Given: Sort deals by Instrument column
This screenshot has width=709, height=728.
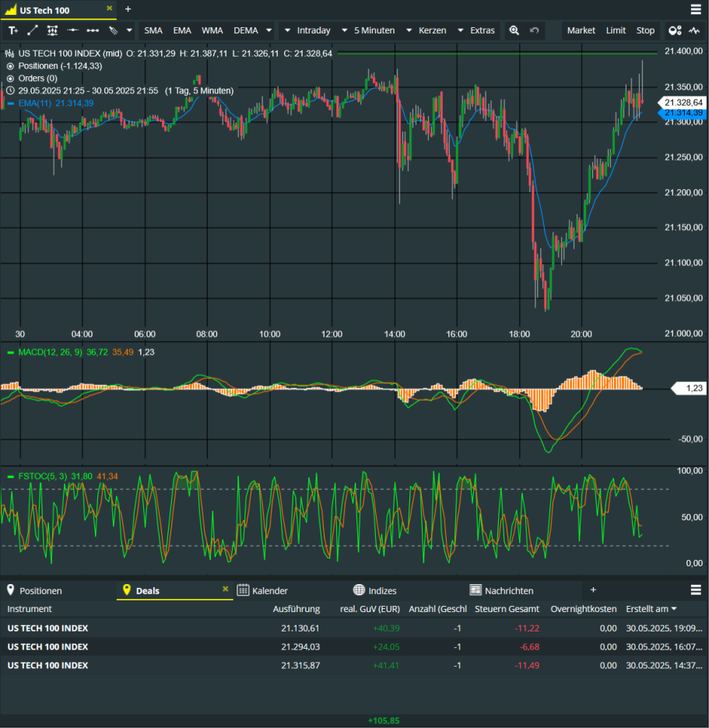Looking at the screenshot, I should pos(30,609).
